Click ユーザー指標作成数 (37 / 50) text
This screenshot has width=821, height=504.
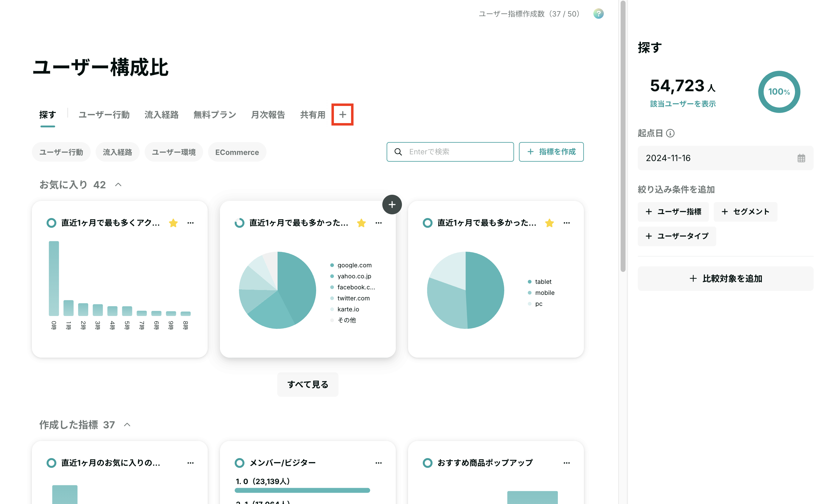[x=530, y=14]
